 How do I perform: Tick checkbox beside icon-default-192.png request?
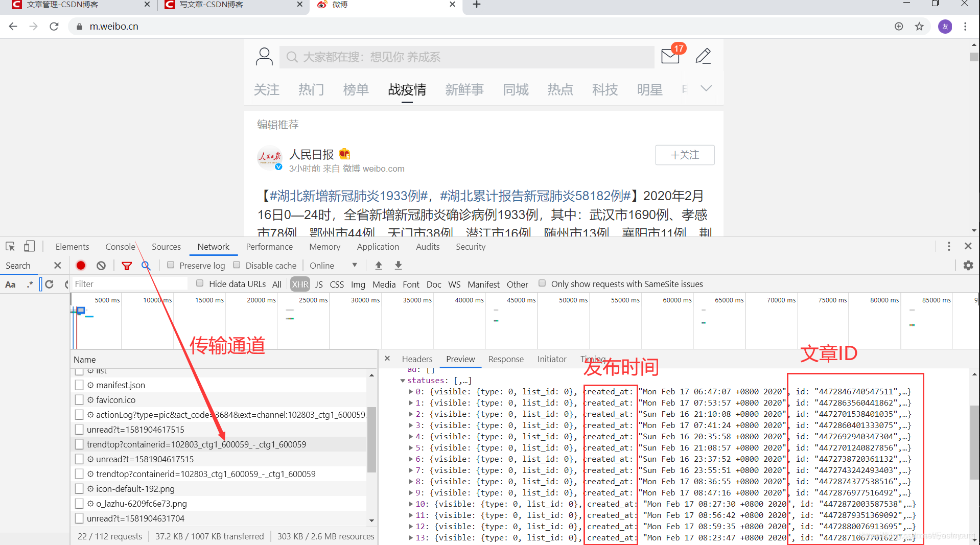(x=79, y=489)
